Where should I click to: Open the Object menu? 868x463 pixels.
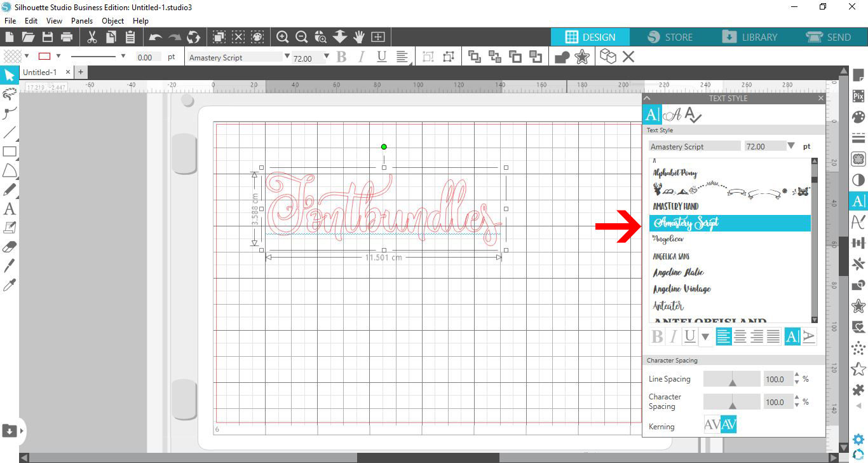pos(113,20)
